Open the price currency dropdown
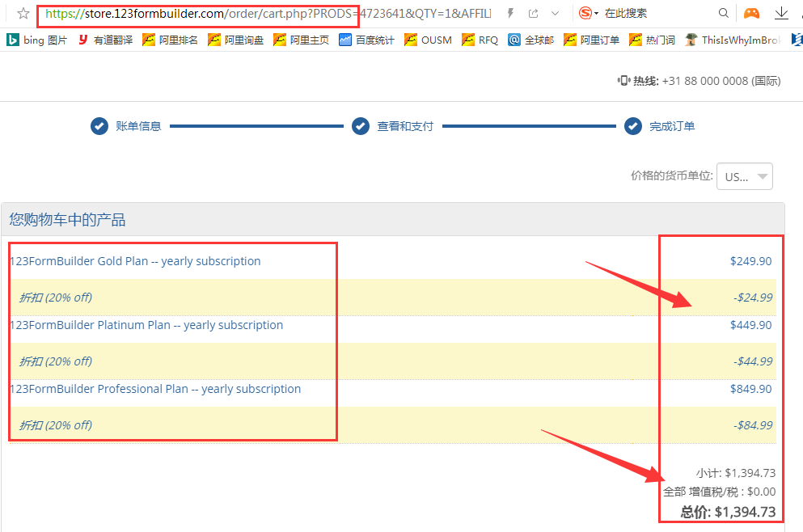The height and width of the screenshot is (532, 803). [745, 176]
